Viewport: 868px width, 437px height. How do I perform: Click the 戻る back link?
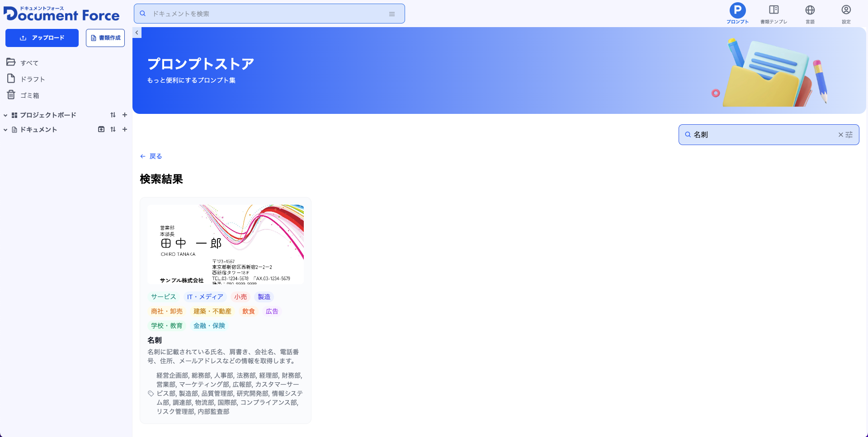point(151,156)
